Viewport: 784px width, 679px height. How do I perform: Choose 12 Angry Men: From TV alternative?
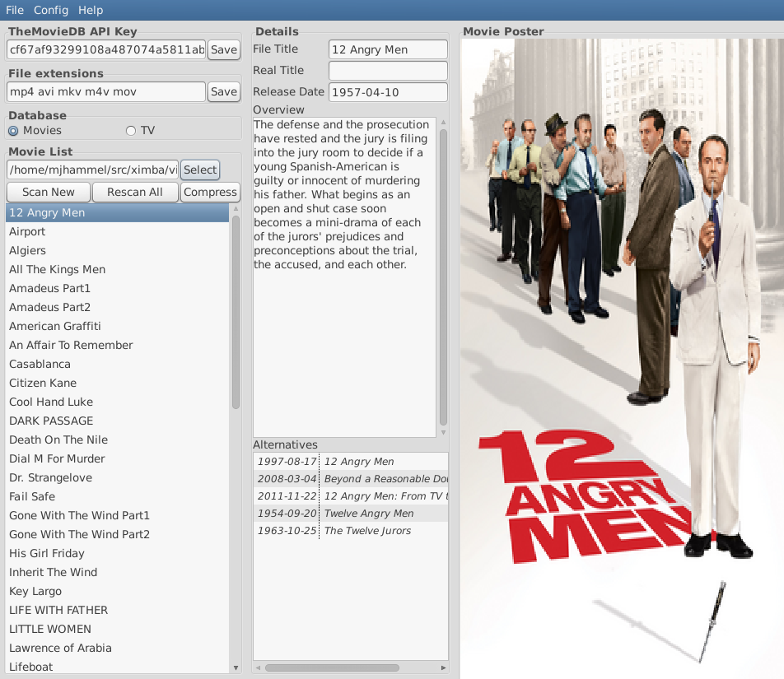pyautogui.click(x=351, y=496)
